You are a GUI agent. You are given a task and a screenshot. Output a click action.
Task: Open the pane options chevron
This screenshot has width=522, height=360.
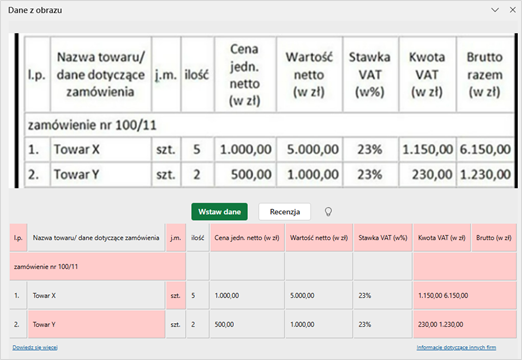point(495,10)
